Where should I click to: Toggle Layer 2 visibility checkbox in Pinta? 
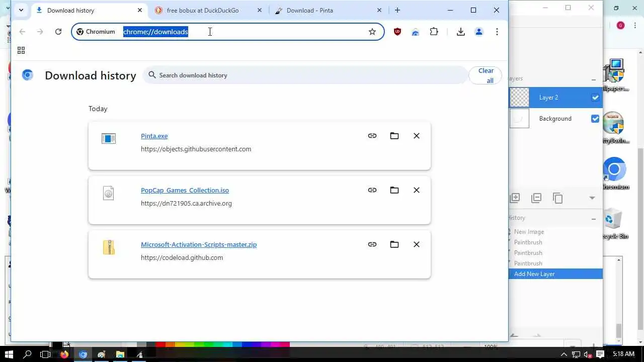[x=595, y=98]
